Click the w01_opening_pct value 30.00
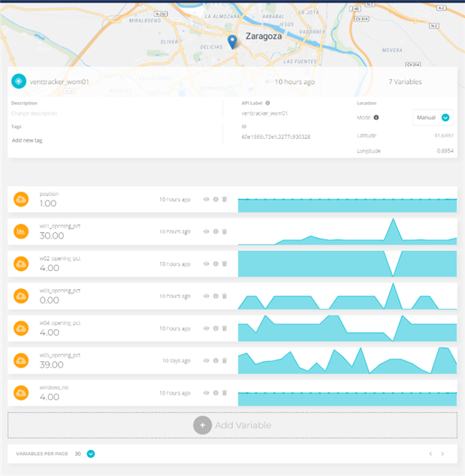The image size is (465, 476). [x=52, y=236]
